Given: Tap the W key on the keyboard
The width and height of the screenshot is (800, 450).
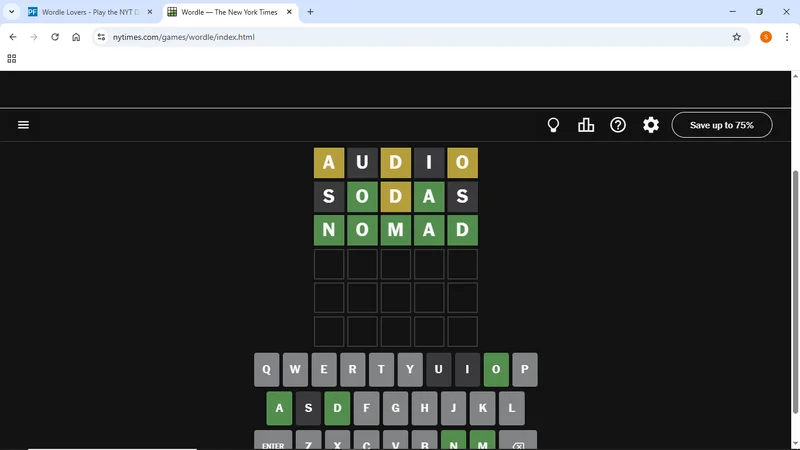Looking at the screenshot, I should 295,369.
